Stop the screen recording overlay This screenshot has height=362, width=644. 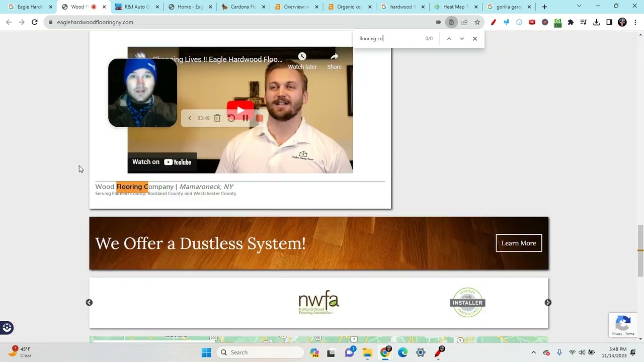[x=259, y=118]
